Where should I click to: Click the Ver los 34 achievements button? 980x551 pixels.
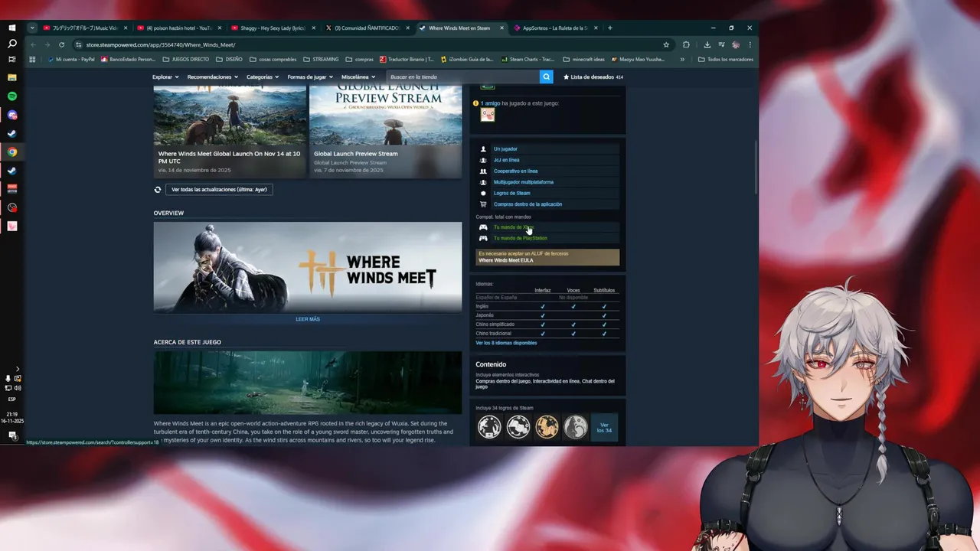pos(604,428)
